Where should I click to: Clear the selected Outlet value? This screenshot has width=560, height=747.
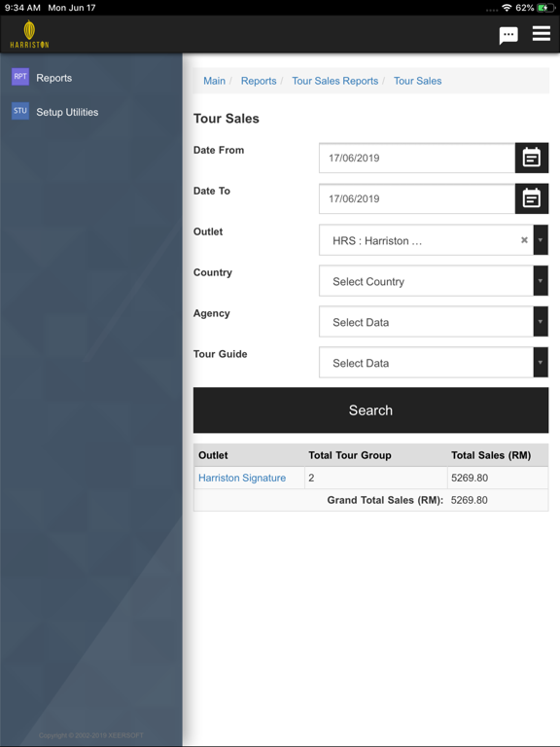pos(524,240)
